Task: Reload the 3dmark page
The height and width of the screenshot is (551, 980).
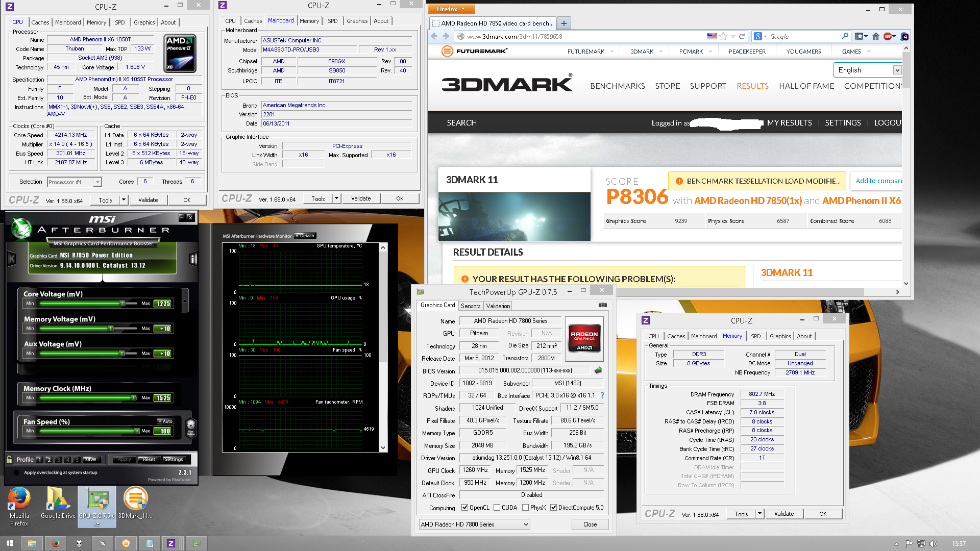Action: tap(742, 36)
